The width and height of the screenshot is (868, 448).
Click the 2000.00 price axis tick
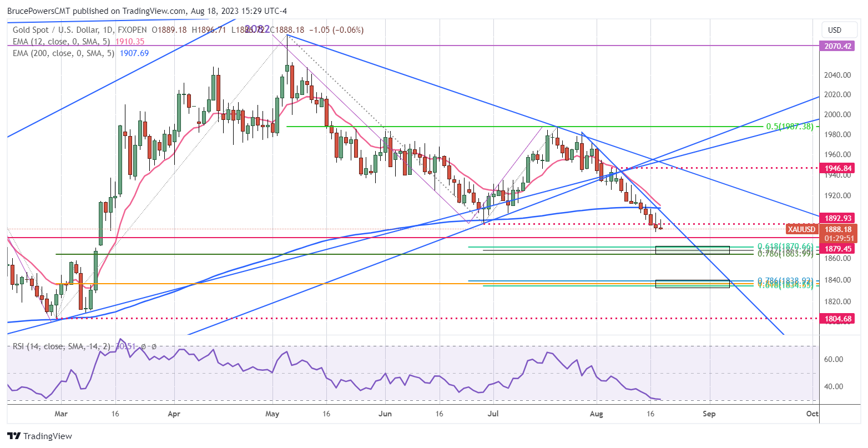coord(836,115)
